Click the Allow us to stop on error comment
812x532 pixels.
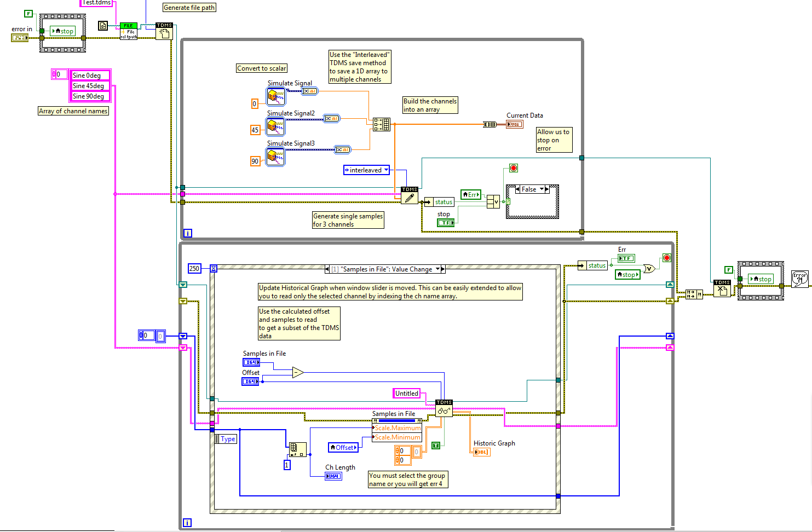[554, 140]
